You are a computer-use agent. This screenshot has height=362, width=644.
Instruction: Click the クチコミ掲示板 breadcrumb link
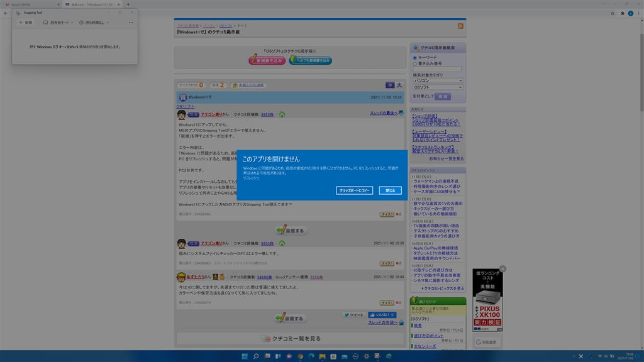[188, 26]
